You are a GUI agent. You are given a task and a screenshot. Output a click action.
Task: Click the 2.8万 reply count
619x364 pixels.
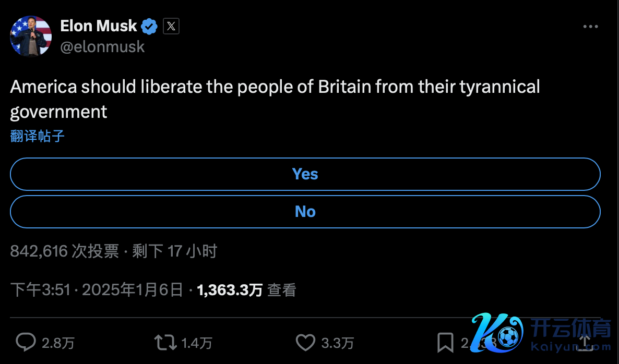click(58, 343)
